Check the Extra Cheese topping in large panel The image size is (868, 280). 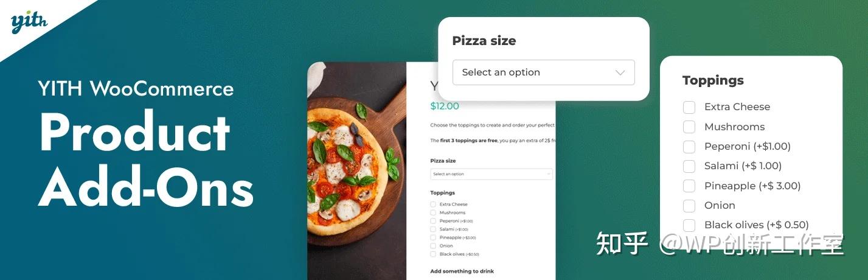click(x=689, y=107)
